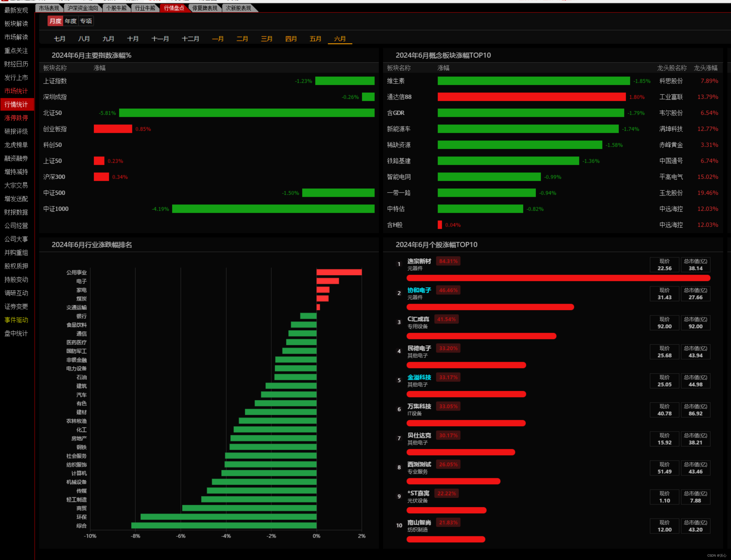Open 大宗交易 in the sidebar
The image size is (731, 560).
[16, 185]
